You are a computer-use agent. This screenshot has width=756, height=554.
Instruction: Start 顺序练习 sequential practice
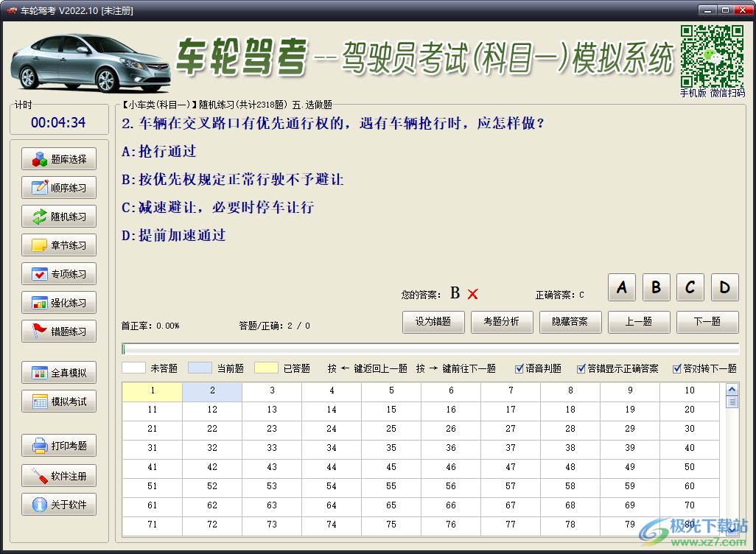(59, 188)
